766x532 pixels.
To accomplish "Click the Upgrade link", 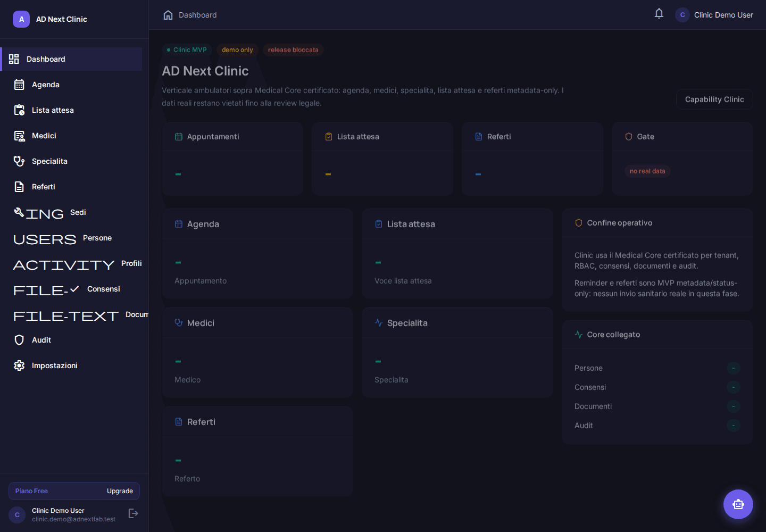I will tap(120, 491).
